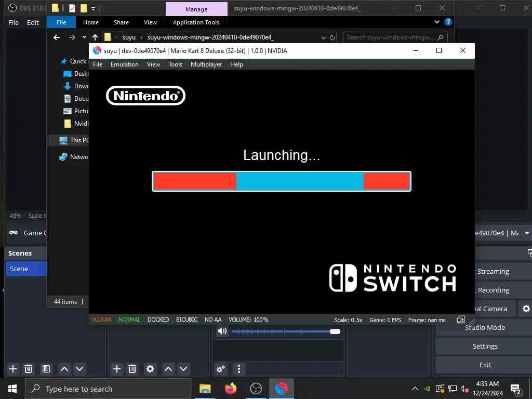
Task: Adjust the OBS mixer volume slider handle
Action: coord(335,331)
